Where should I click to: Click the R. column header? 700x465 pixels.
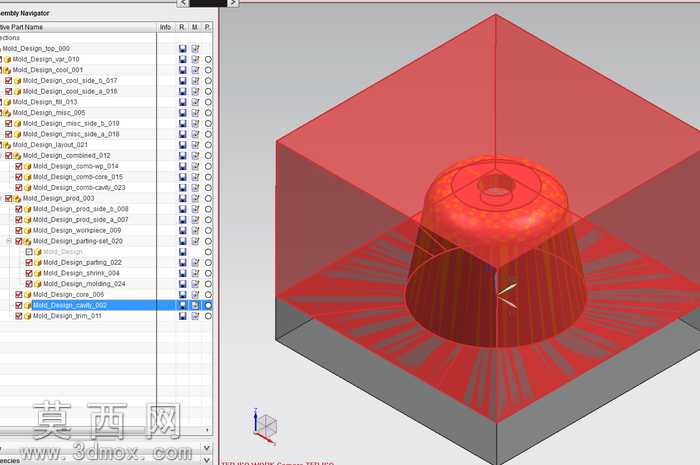click(x=182, y=27)
